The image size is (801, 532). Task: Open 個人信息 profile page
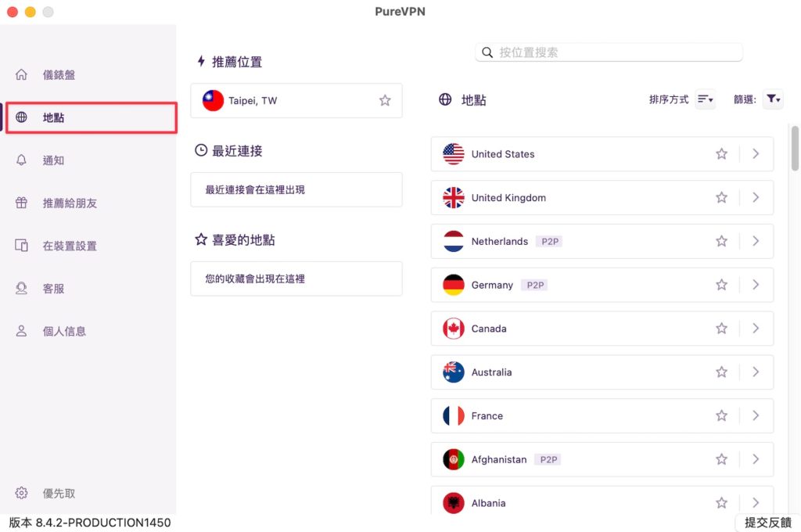(x=64, y=331)
